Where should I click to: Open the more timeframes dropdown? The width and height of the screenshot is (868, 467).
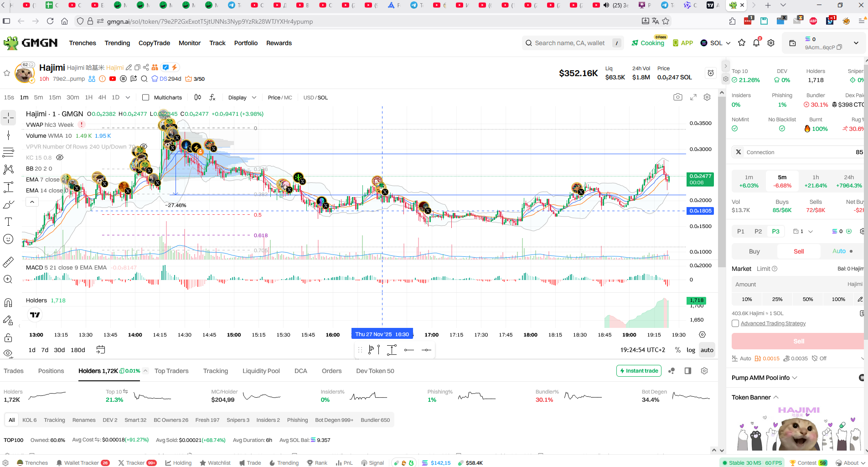[x=128, y=97]
